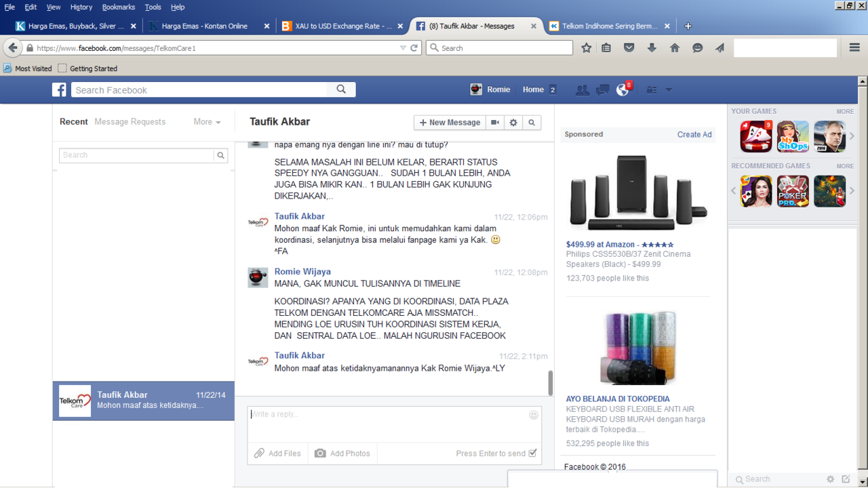868x488 pixels.
Task: Click the page scrollbar up arrow
Action: point(863,81)
